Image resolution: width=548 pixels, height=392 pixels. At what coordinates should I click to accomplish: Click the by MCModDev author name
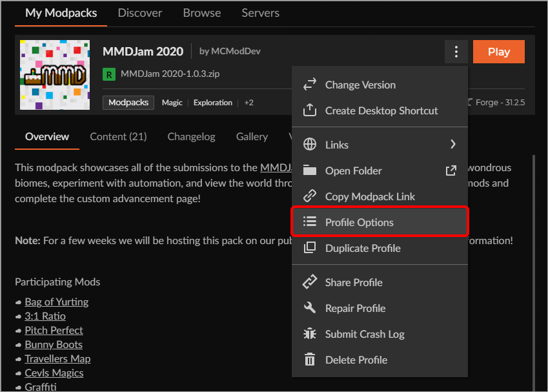230,51
